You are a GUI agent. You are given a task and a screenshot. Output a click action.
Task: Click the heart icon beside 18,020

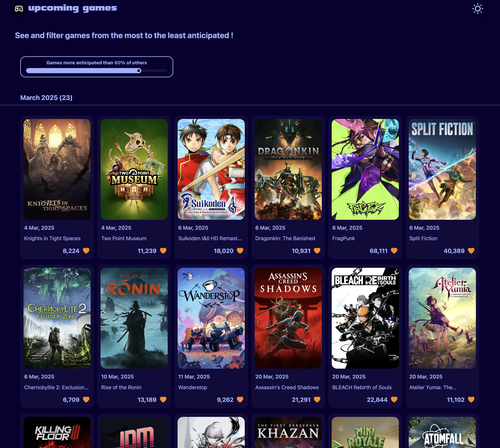click(x=240, y=250)
